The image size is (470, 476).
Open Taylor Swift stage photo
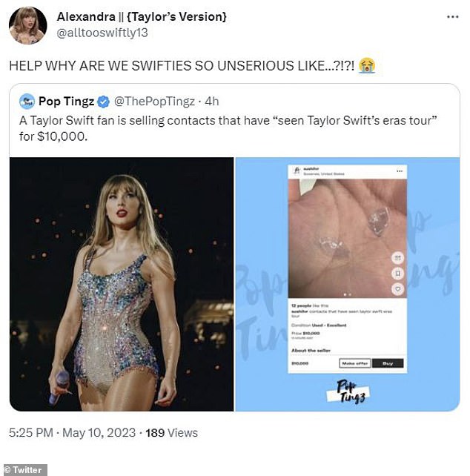tap(122, 284)
